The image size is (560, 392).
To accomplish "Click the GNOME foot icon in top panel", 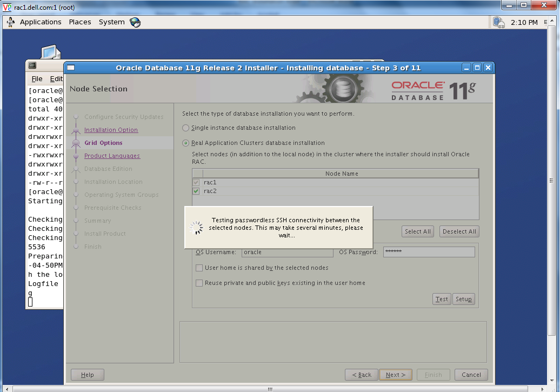I will pyautogui.click(x=11, y=22).
